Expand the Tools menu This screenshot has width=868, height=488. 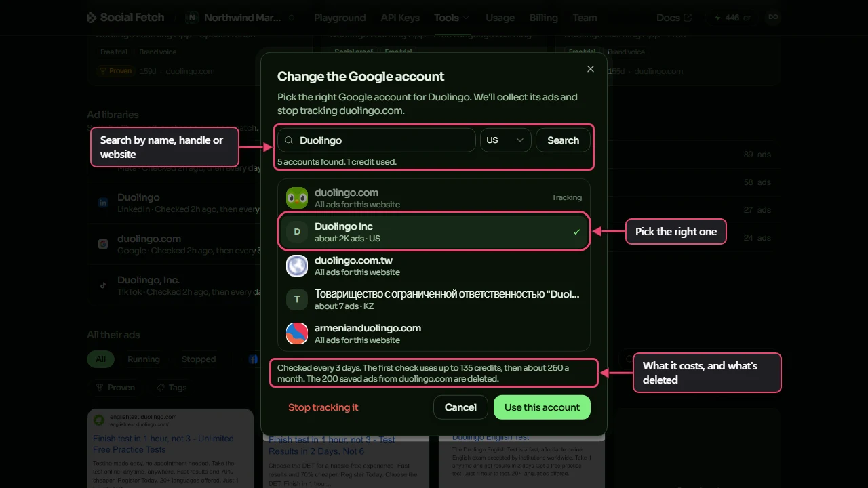point(452,18)
